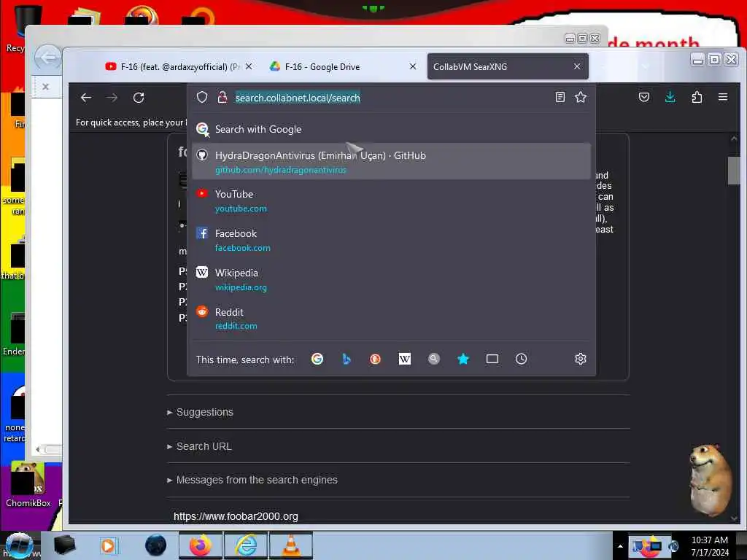Screen dimensions: 747x560
Task: Open the Firefox hamburger menu
Action: [723, 97]
